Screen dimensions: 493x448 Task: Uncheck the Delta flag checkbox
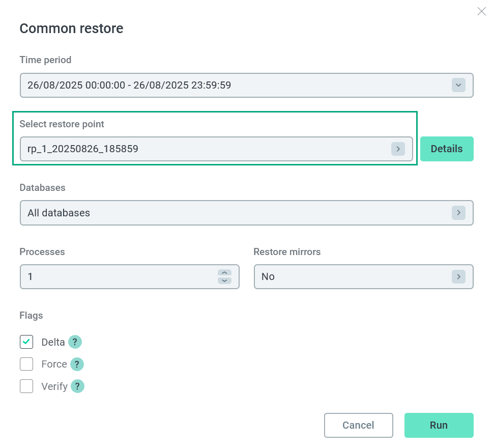26,342
